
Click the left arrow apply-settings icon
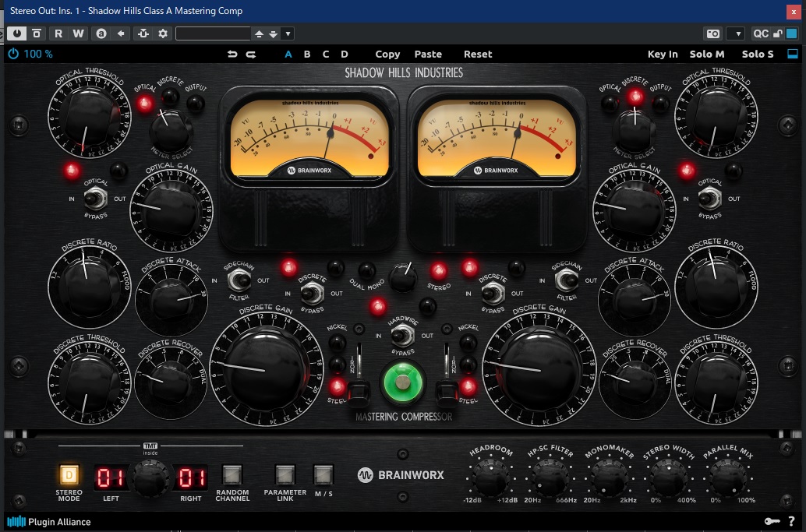(121, 33)
